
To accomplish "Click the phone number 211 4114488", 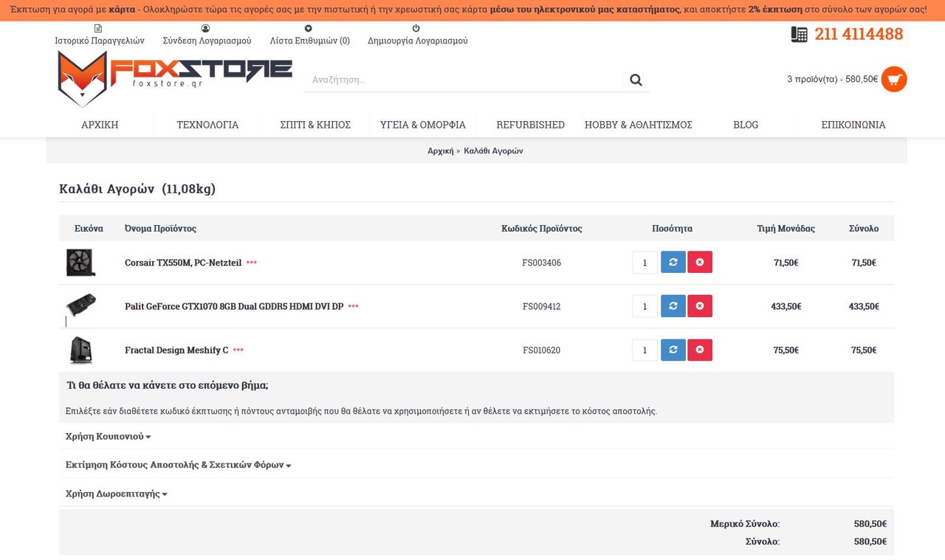I will [x=859, y=34].
